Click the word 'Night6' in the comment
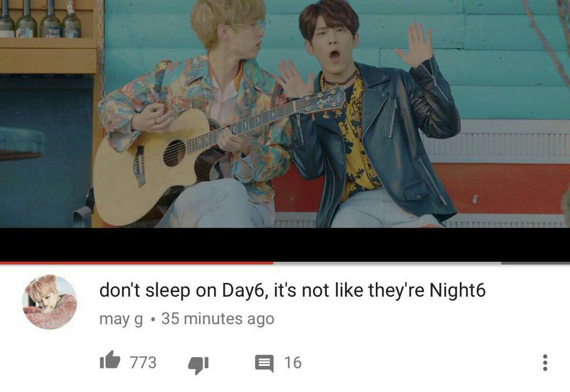Image resolution: width=570 pixels, height=392 pixels. 458,291
